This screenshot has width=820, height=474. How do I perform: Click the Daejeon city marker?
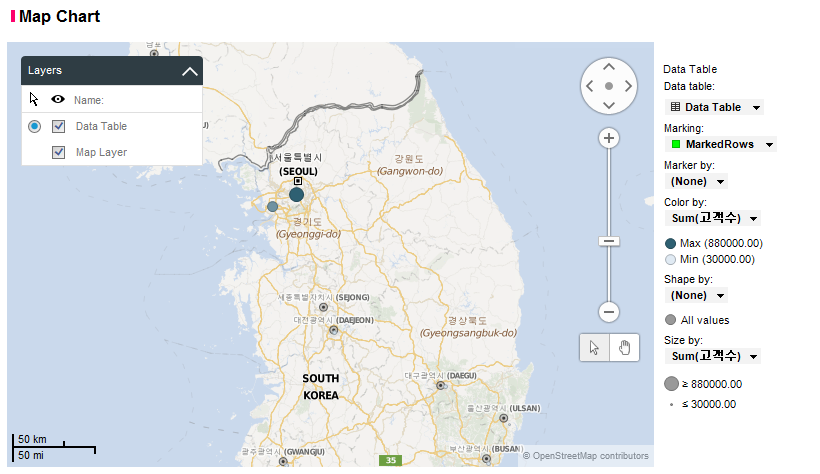tap(334, 330)
